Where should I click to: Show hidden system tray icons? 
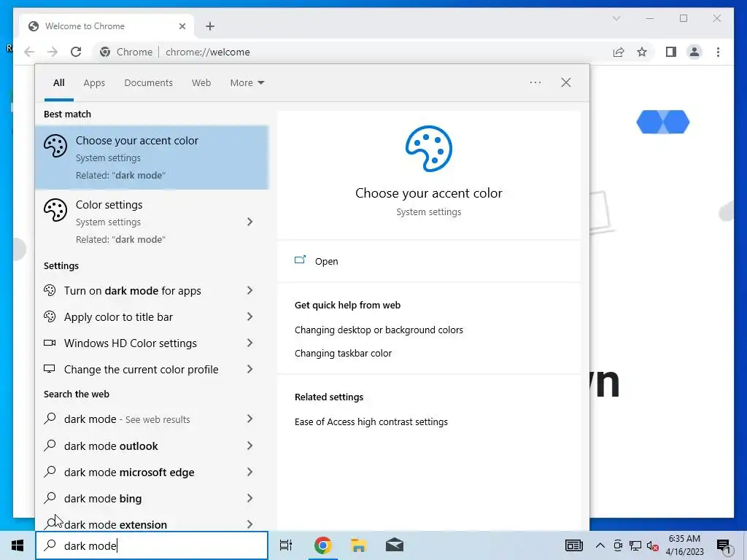coord(600,545)
